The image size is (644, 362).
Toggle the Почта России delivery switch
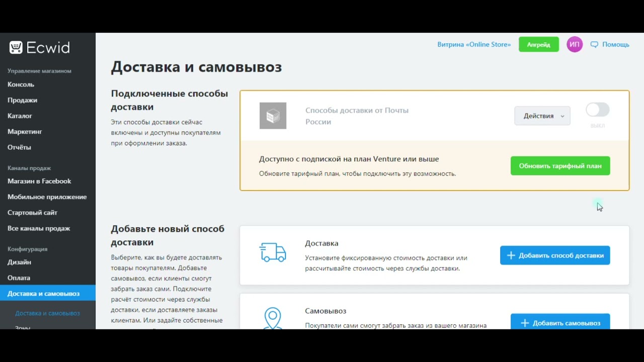(x=598, y=110)
